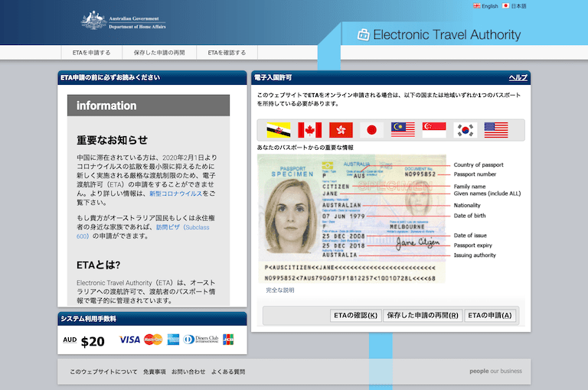Image resolution: width=588 pixels, height=390 pixels.
Task: Open the ETAを確認する menu tab
Action: pos(227,53)
